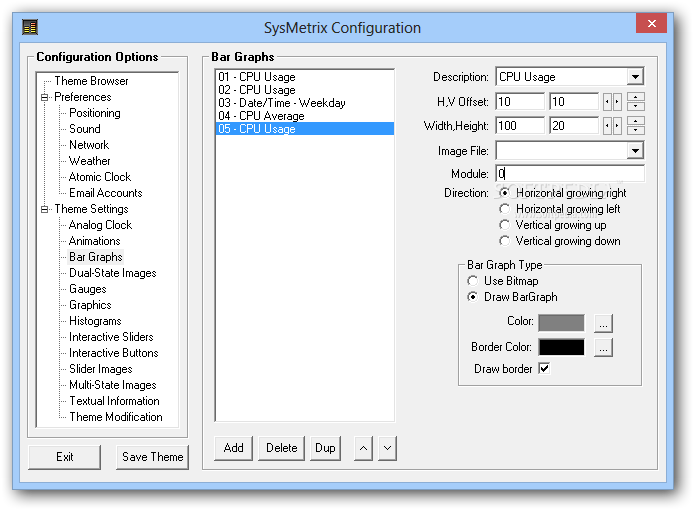Move selected bar graph up with the up arrow button
The width and height of the screenshot is (694, 510).
tap(363, 448)
